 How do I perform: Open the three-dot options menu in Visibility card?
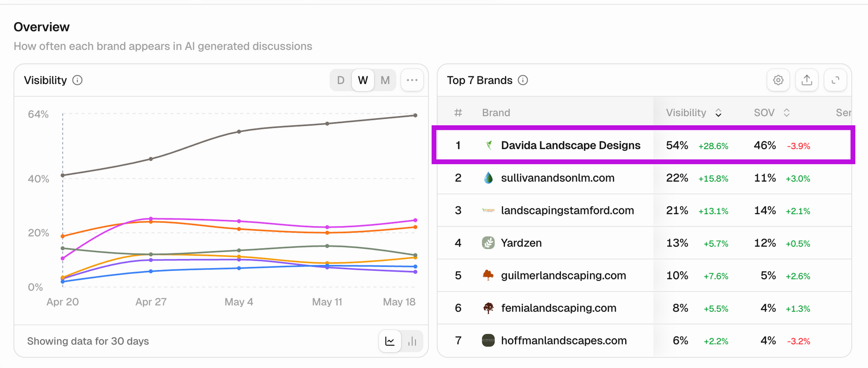[x=412, y=80]
